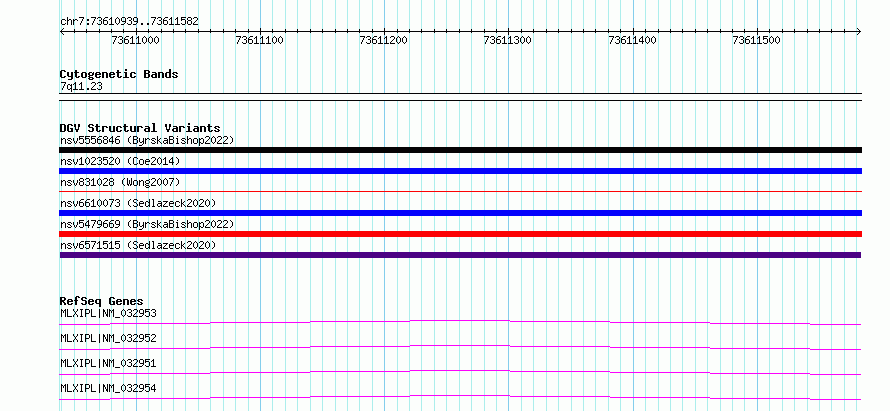Screen dimensions: 890x411
Task: Click the left arrow end of the ruler
Action: pyautogui.click(x=62, y=31)
